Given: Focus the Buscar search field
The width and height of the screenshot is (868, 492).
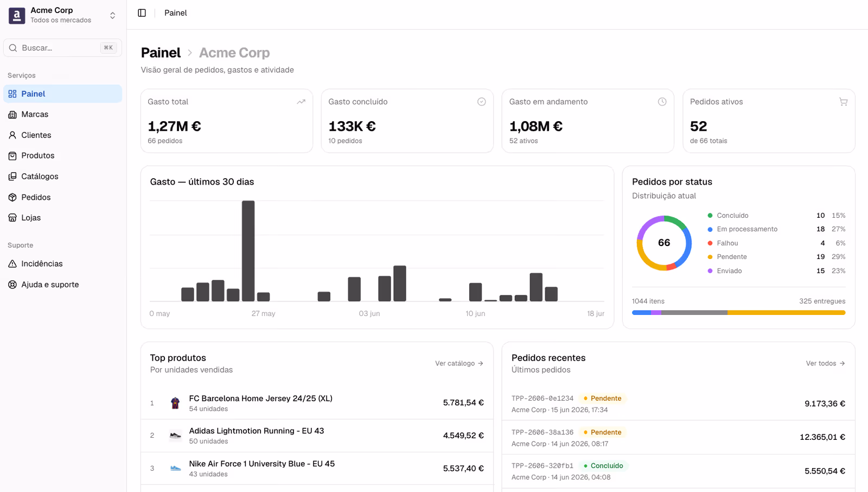Looking at the screenshot, I should tap(63, 48).
